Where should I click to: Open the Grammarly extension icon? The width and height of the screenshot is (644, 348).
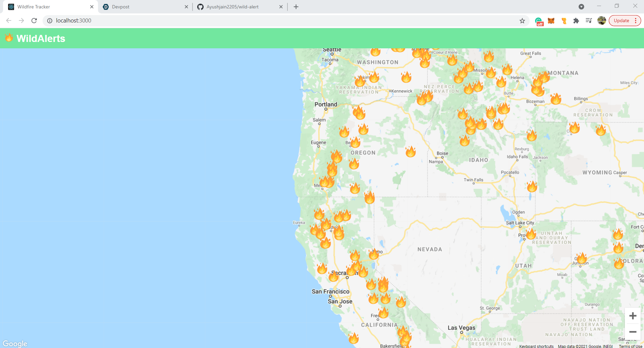[x=539, y=21]
